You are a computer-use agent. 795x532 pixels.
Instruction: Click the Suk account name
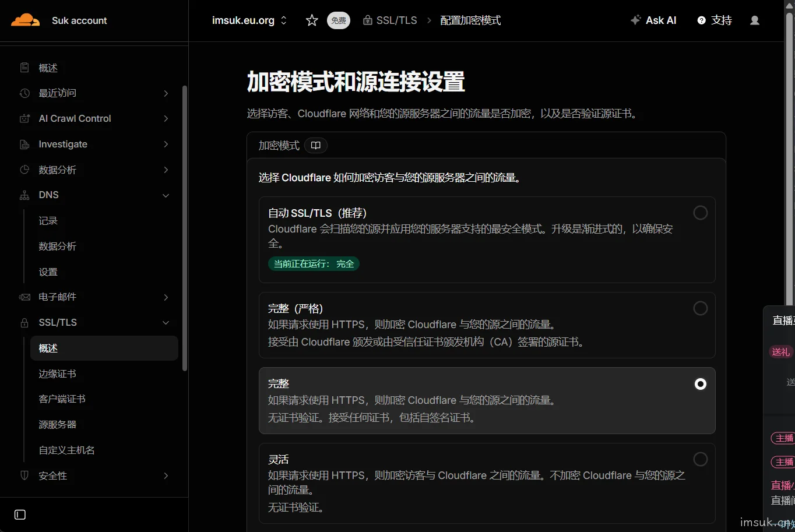(x=79, y=20)
